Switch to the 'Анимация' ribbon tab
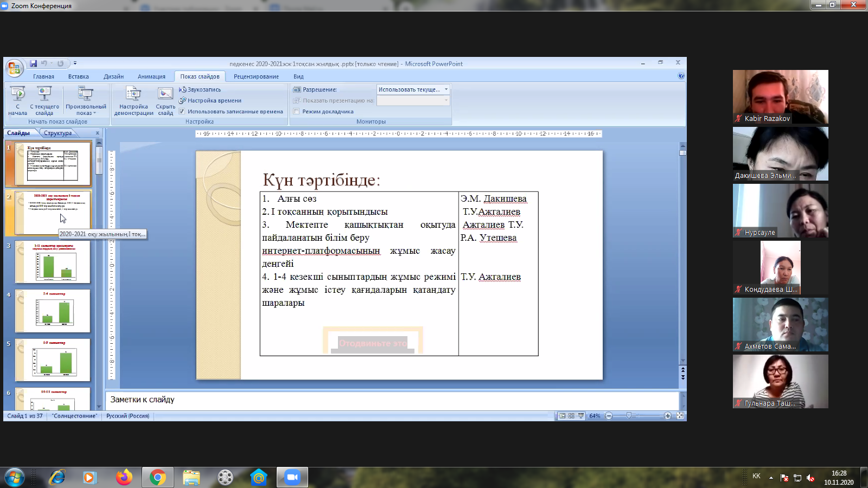868x488 pixels. [x=151, y=76]
